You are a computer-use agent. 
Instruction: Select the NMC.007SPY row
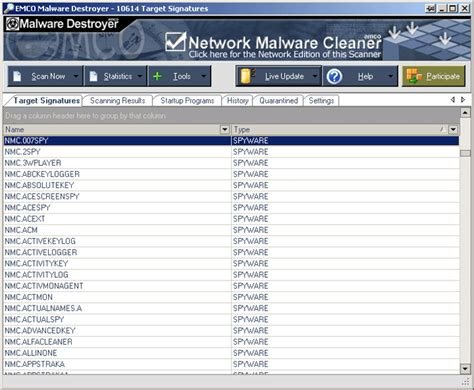[x=231, y=141]
